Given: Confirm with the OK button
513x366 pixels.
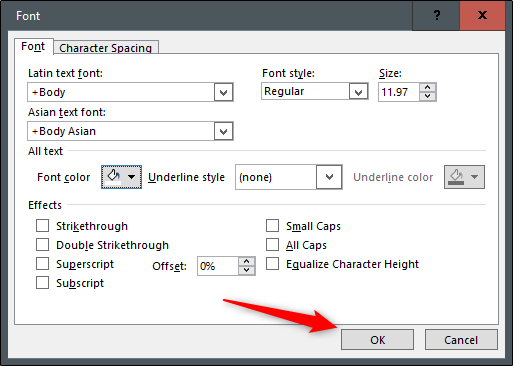Looking at the screenshot, I should pyautogui.click(x=377, y=340).
